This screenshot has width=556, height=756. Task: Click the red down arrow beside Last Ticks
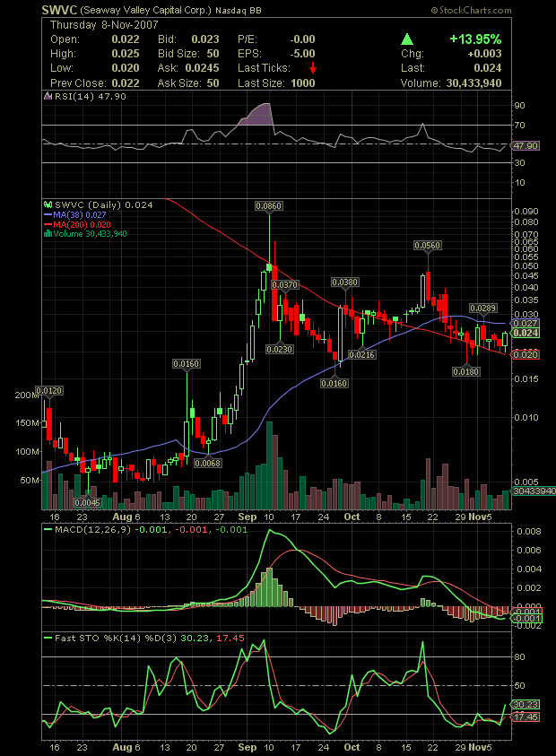point(313,68)
